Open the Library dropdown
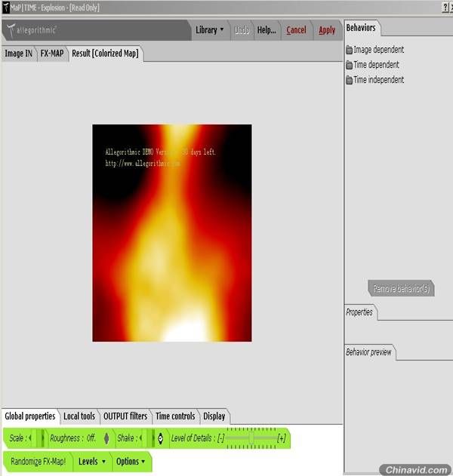This screenshot has width=453, height=476. (x=210, y=29)
